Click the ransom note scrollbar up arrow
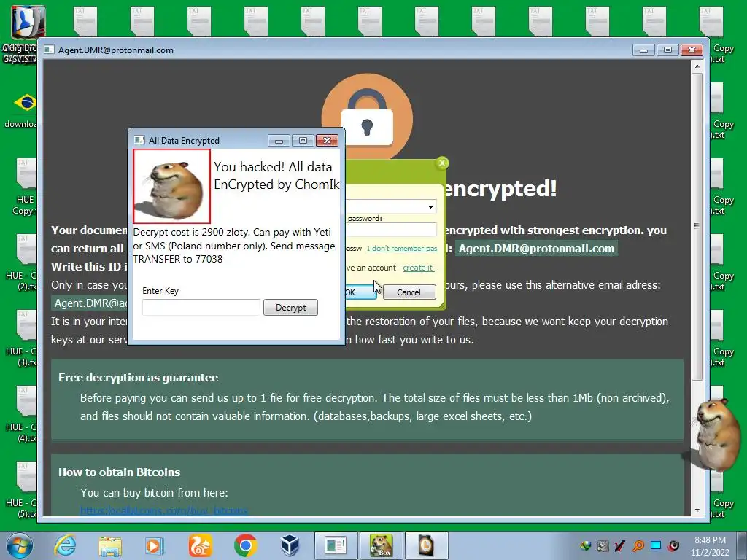The image size is (747, 560). [x=697, y=66]
